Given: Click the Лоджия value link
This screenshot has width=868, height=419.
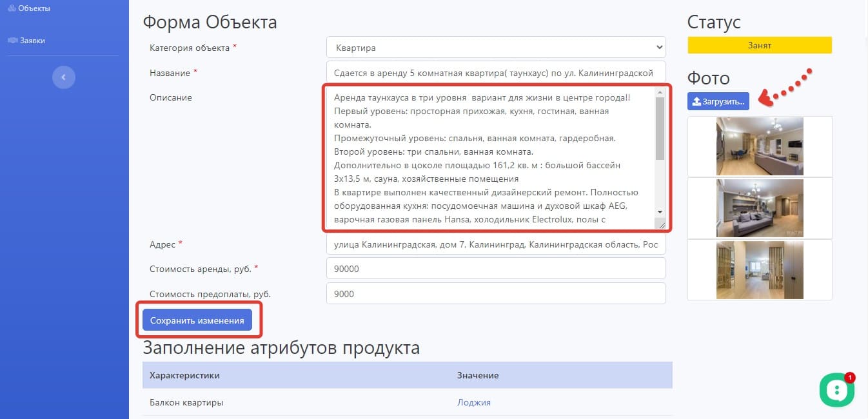Looking at the screenshot, I should click(473, 402).
